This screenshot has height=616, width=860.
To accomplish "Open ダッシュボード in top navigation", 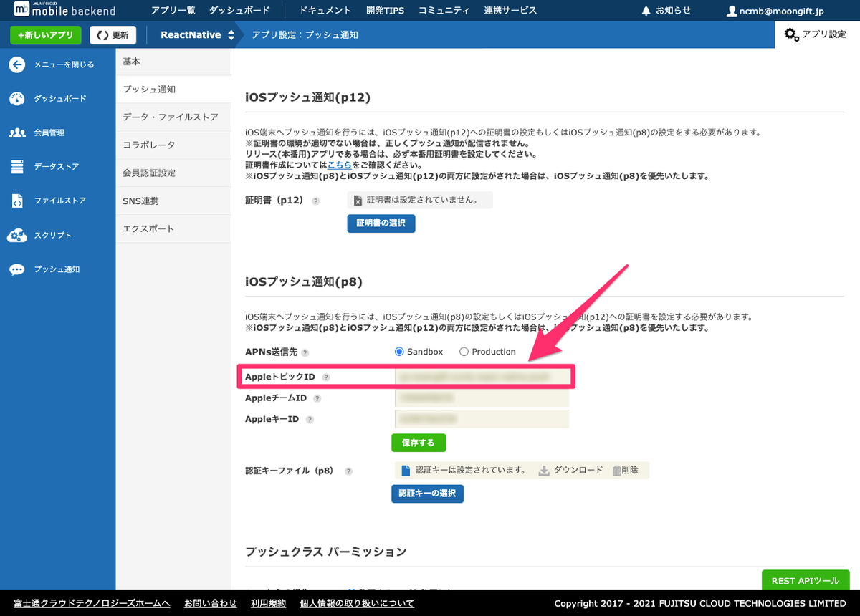I will point(240,11).
